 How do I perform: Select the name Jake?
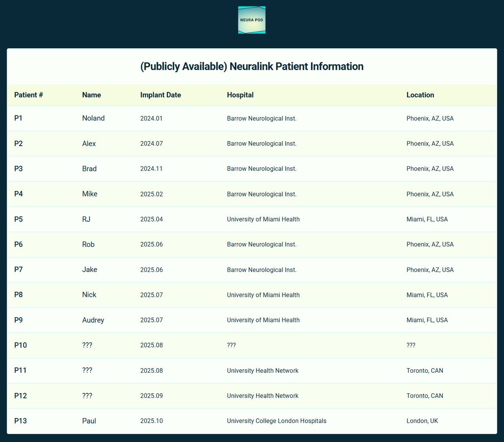tap(89, 269)
